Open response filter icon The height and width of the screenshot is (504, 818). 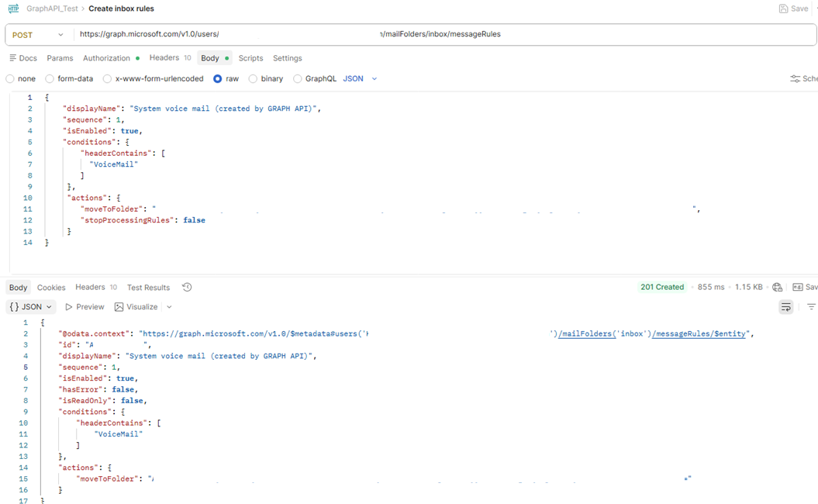coord(811,307)
